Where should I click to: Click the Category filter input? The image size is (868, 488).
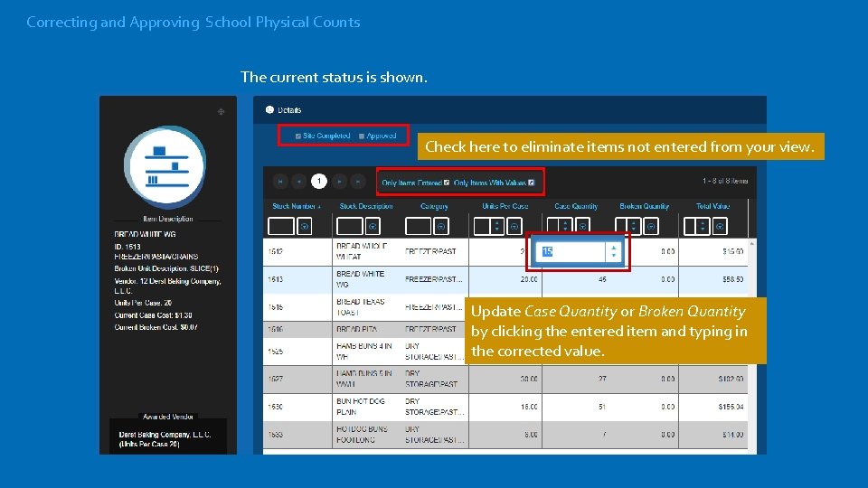coord(418,226)
